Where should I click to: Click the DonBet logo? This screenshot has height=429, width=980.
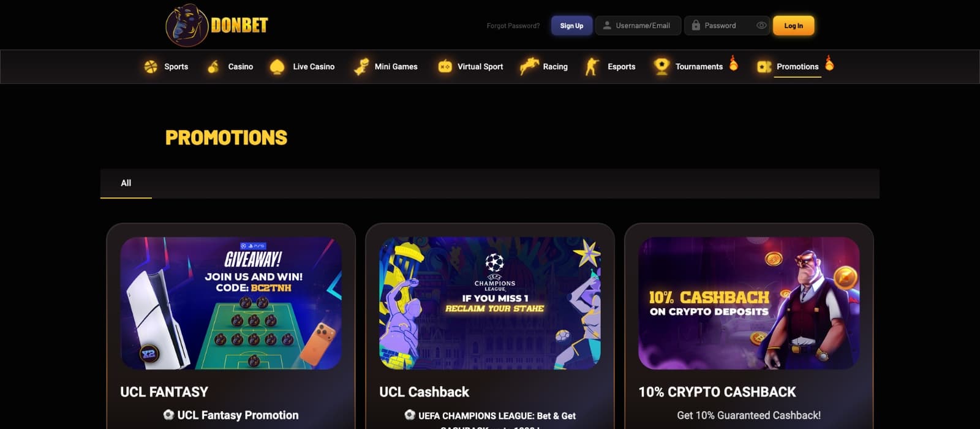coord(217,25)
